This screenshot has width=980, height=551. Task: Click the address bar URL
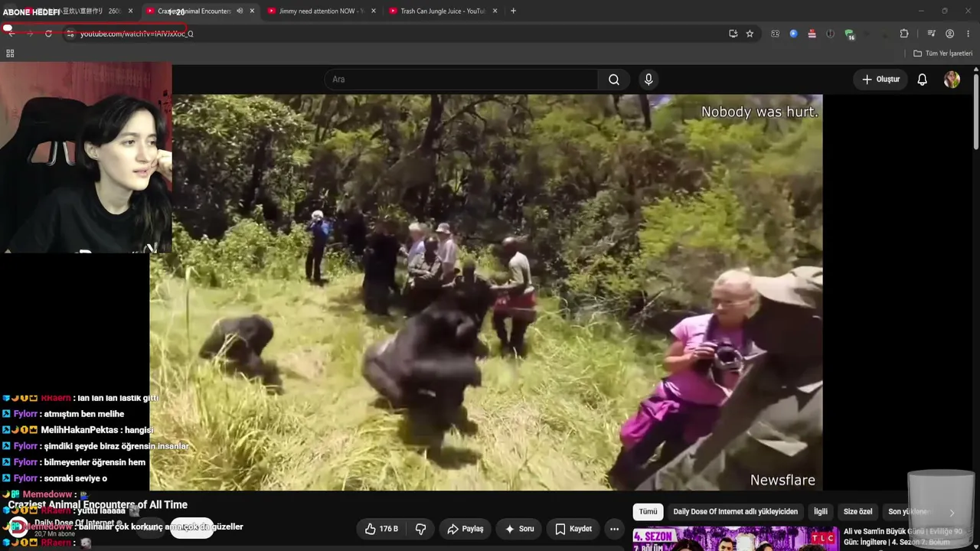click(137, 34)
